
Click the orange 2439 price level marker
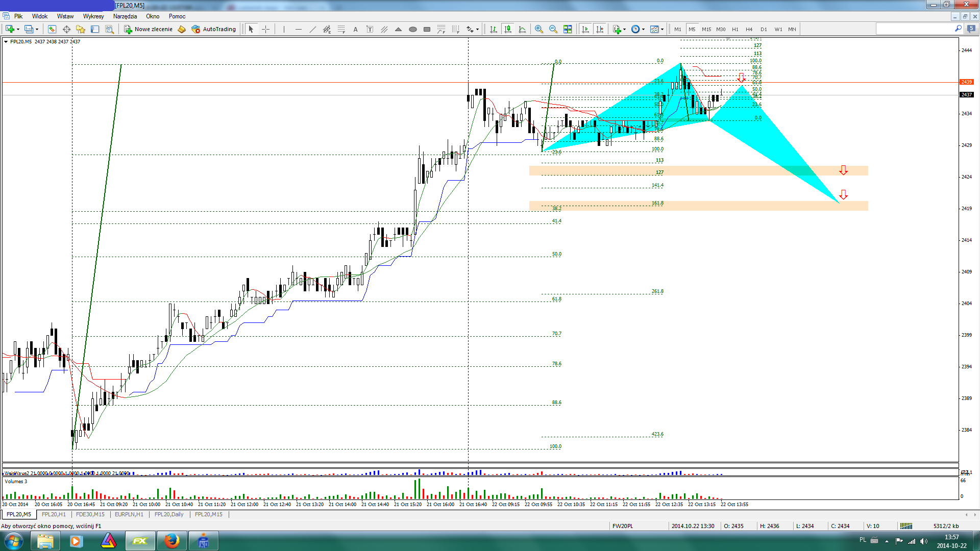[967, 82]
